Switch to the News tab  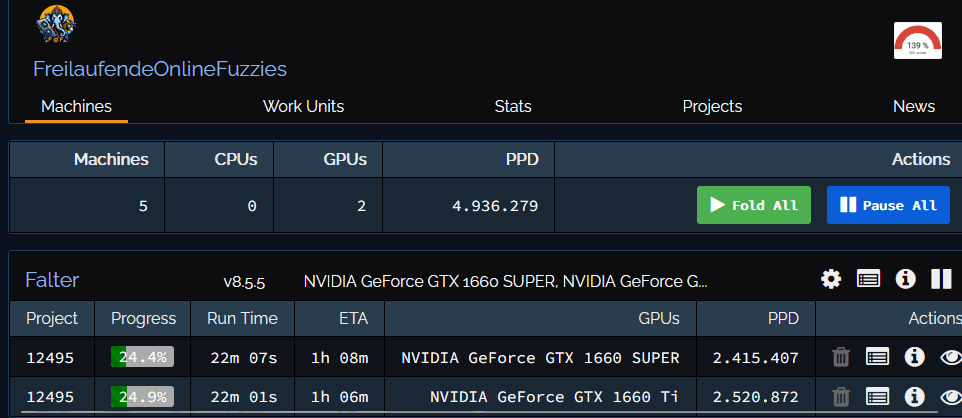[914, 106]
